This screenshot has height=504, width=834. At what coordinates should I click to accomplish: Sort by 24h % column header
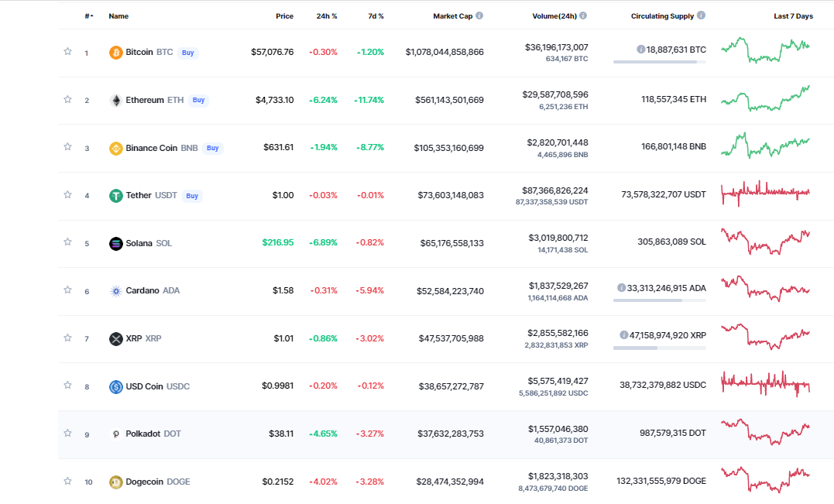(327, 16)
